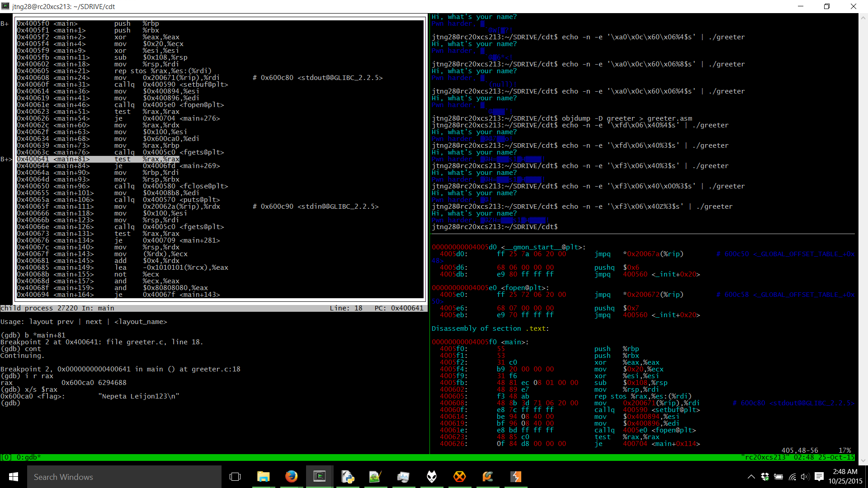Click the empty '(gdb)' prompt at the bottom
Viewport: 868px width, 488px height.
tap(10, 403)
